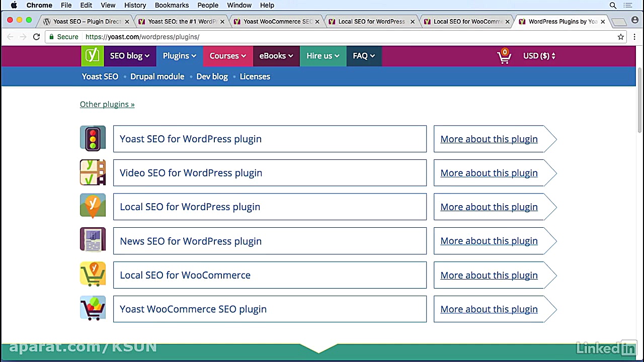Click More about this plugin for News SEO
This screenshot has width=644, height=362.
tap(489, 241)
